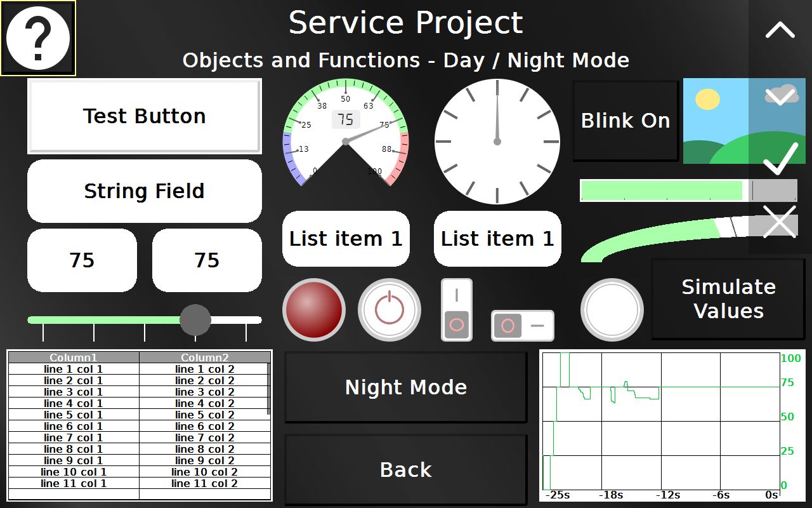This screenshot has width=812, height=508.
Task: Click the green slider's round handle
Action: tap(195, 319)
